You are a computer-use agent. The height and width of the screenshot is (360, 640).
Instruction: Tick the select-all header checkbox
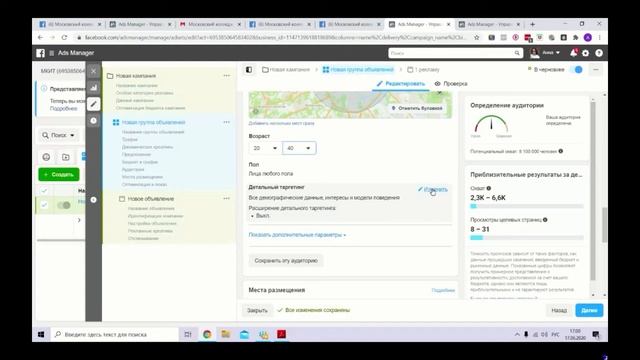(x=44, y=191)
